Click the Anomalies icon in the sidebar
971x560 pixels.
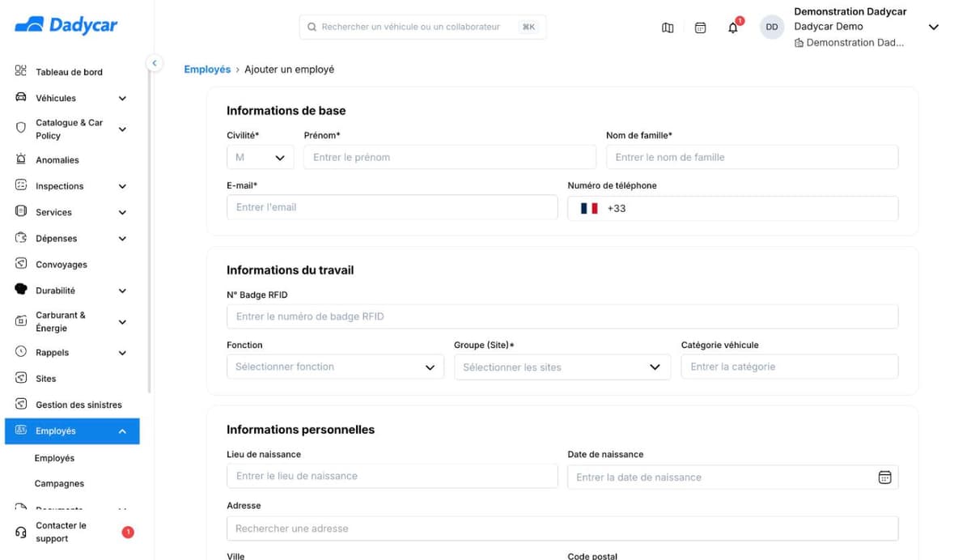(x=21, y=159)
